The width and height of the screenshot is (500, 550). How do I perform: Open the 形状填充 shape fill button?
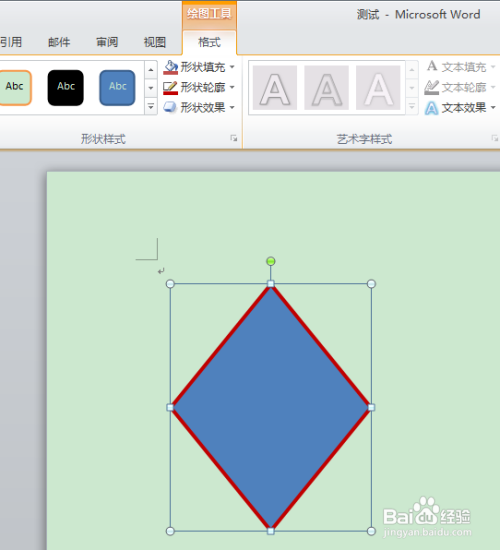click(194, 67)
